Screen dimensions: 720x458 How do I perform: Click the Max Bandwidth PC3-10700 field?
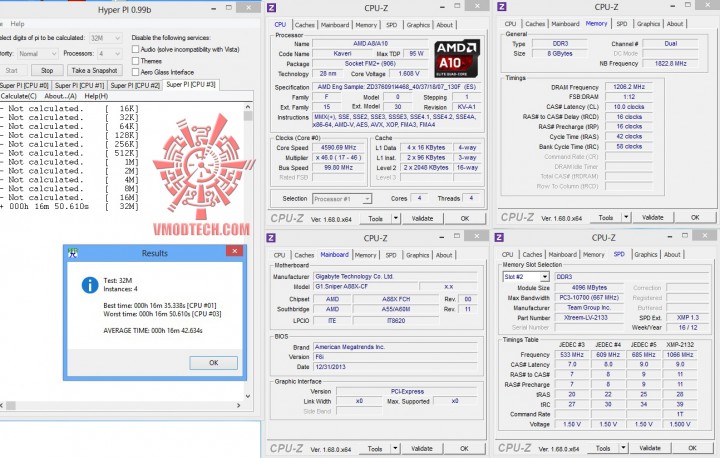point(589,298)
